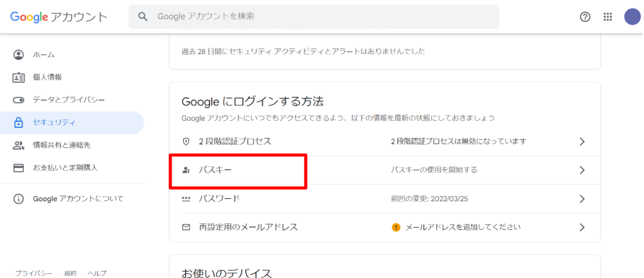
Task: Select セキュリティ in the sidebar
Action: (72, 122)
